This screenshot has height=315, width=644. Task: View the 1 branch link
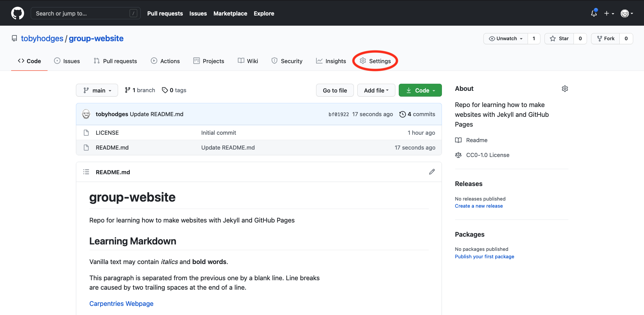pyautogui.click(x=140, y=90)
